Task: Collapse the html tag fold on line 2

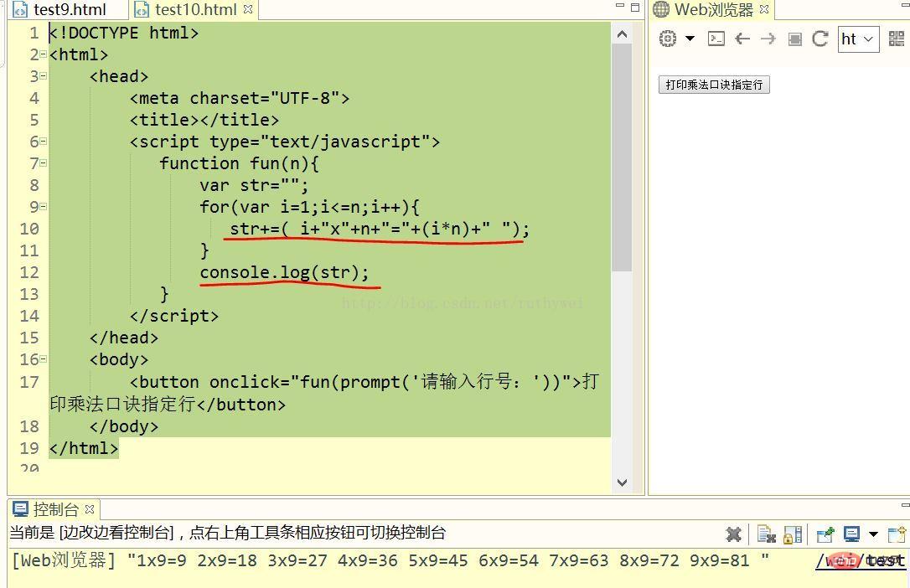Action: click(43, 54)
